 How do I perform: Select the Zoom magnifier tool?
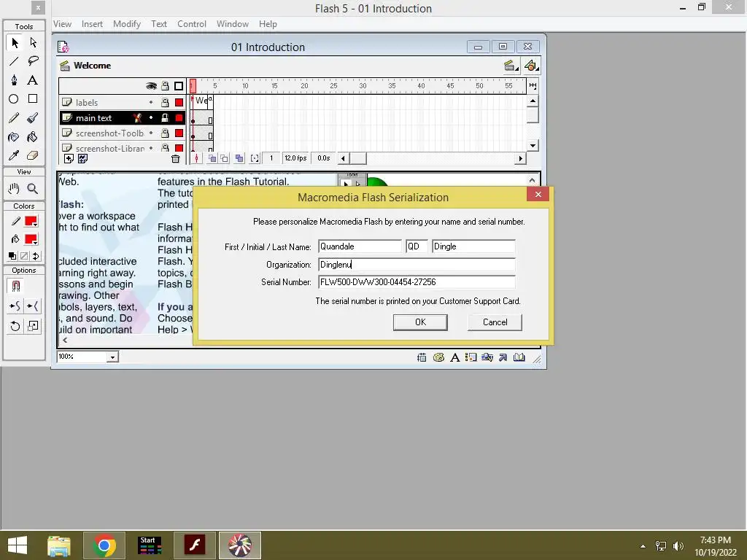coord(33,189)
